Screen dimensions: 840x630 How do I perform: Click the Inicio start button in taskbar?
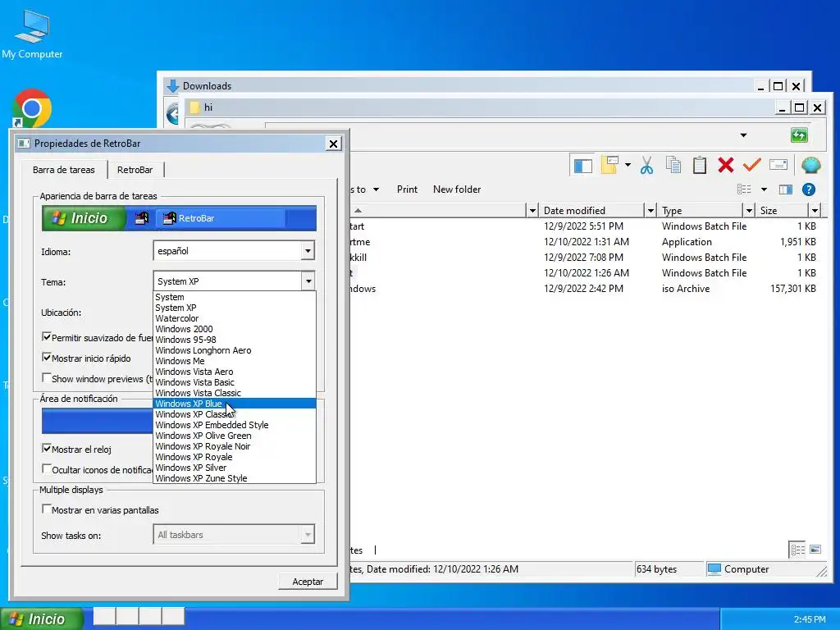pyautogui.click(x=42, y=619)
